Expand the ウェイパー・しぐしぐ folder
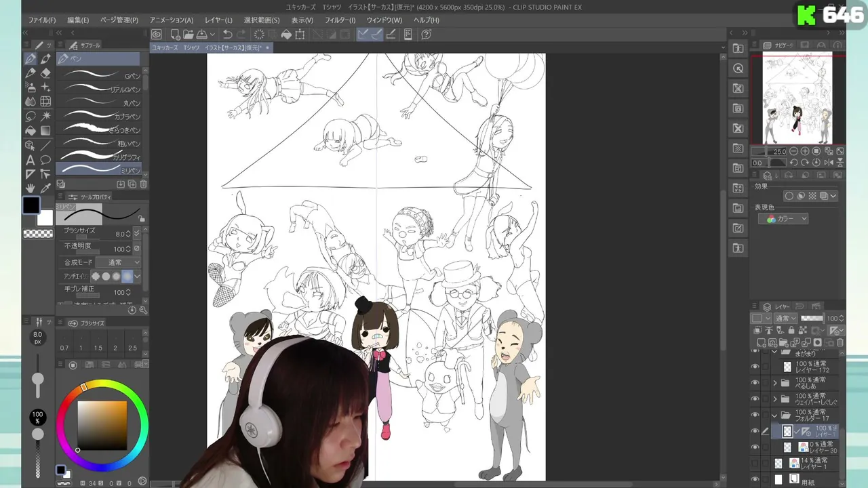The width and height of the screenshot is (868, 488). click(775, 399)
